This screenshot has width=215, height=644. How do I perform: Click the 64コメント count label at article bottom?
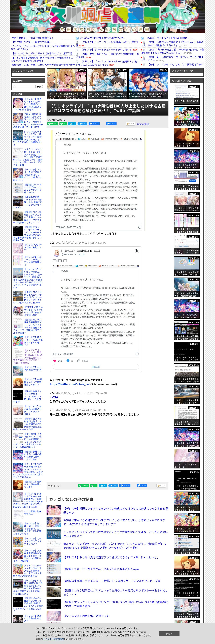tap(55, 486)
